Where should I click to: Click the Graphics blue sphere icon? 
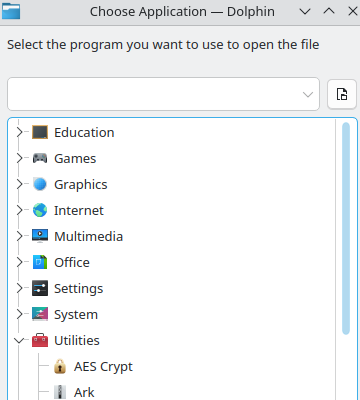click(40, 184)
